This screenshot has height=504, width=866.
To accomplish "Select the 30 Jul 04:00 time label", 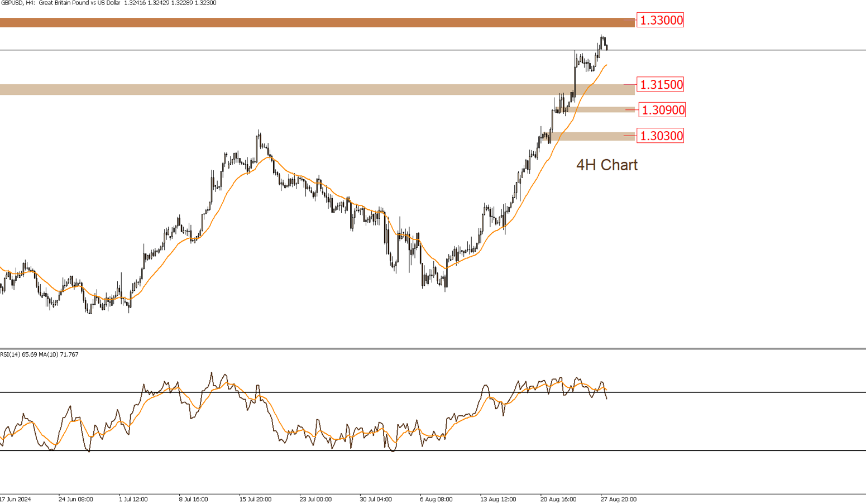I will click(376, 499).
